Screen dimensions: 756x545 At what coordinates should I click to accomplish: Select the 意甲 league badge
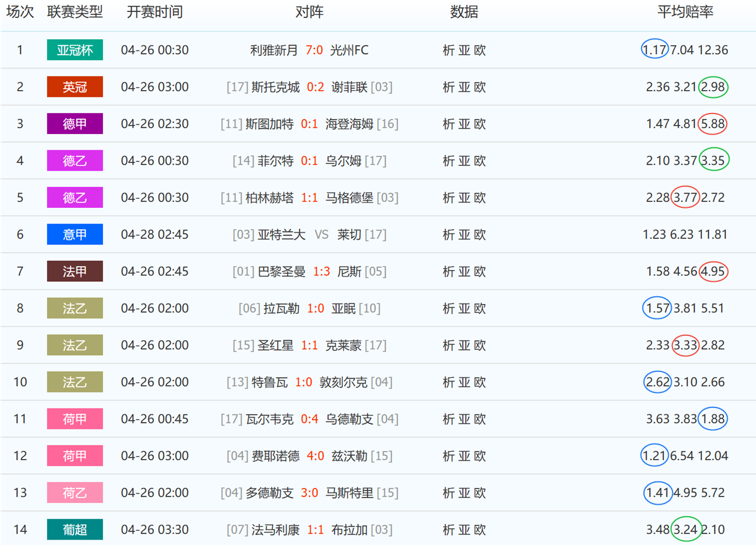[x=75, y=234]
